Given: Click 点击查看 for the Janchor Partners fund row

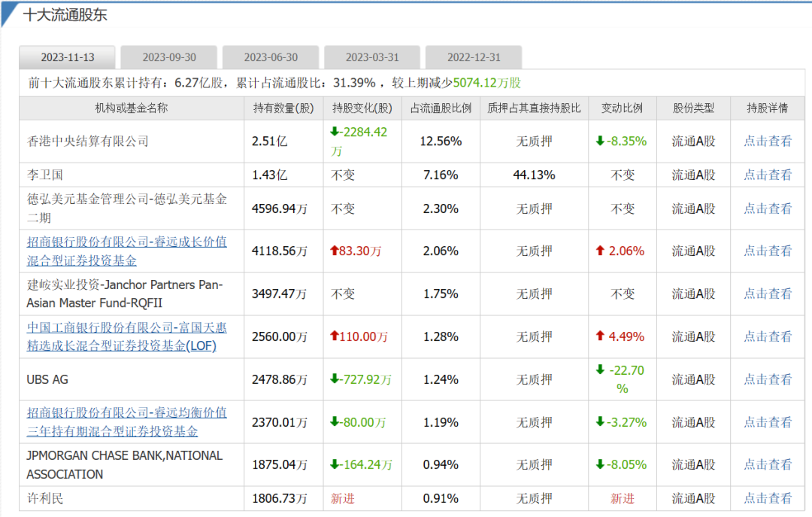Looking at the screenshot, I should tap(768, 293).
